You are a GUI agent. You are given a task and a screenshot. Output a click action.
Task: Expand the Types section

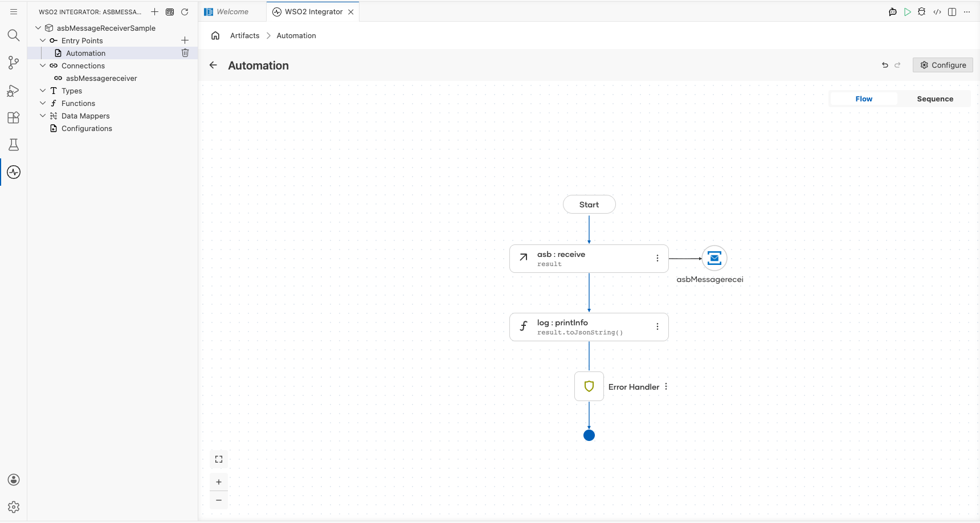43,91
